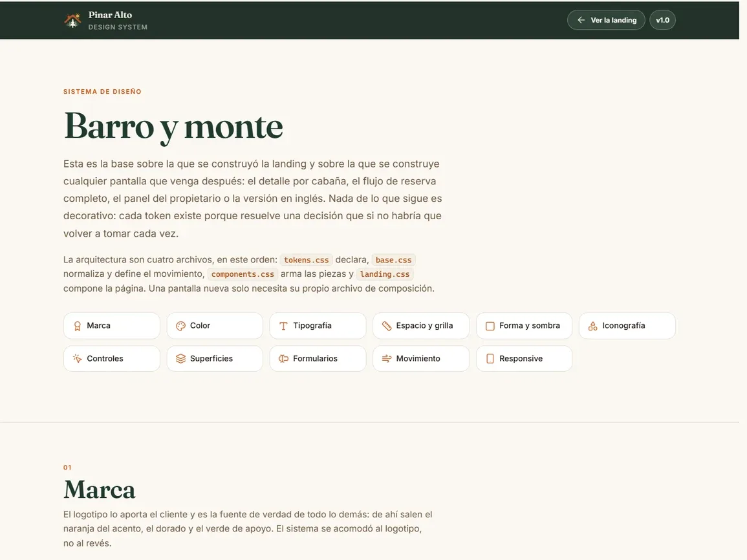The width and height of the screenshot is (747, 560).
Task: Open the Responsive section link
Action: pyautogui.click(x=524, y=359)
